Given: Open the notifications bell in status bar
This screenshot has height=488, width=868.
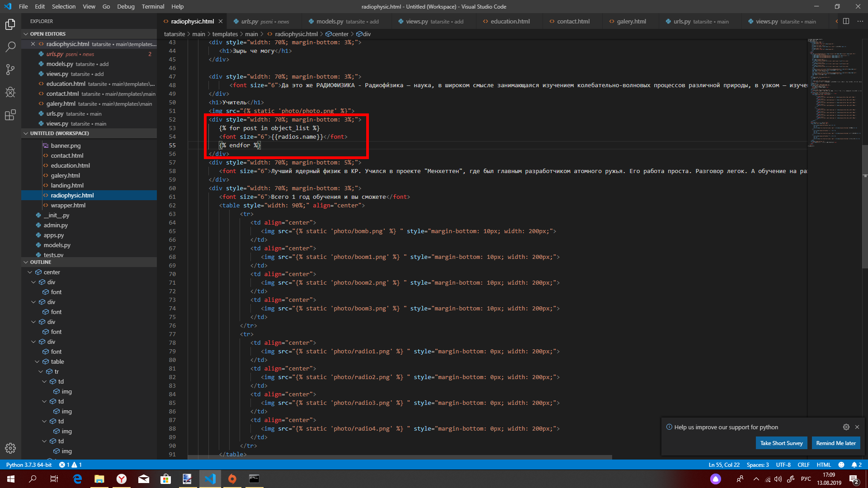Looking at the screenshot, I should (x=856, y=465).
